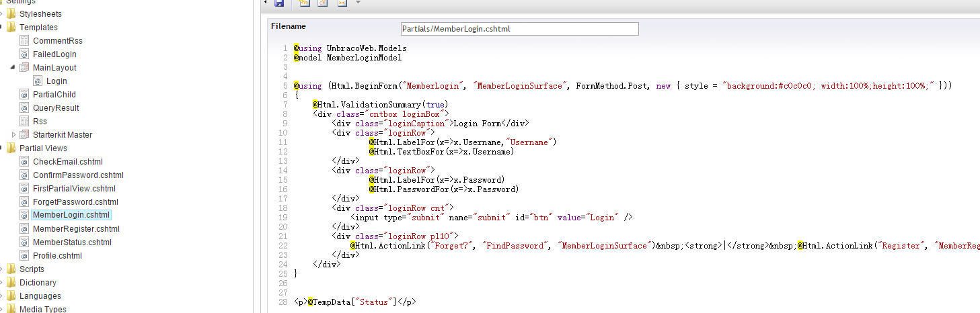Click the "loginRow pl10" div line
This screenshot has height=313, width=980.
tap(395, 236)
